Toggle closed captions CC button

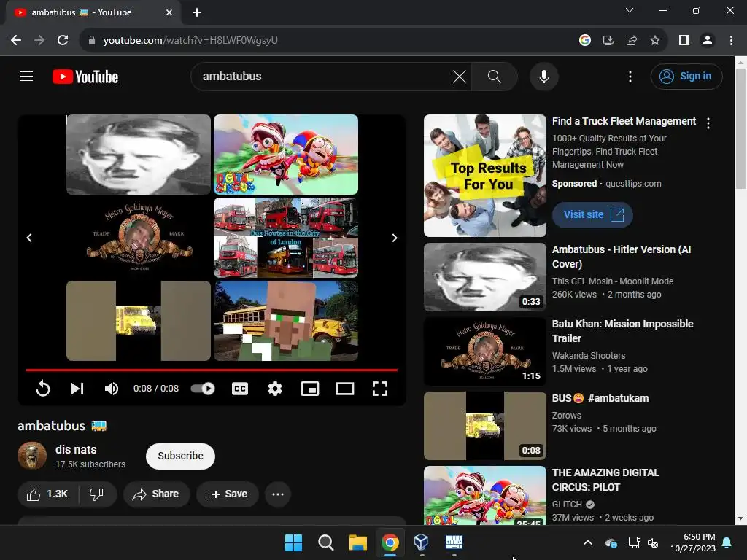239,389
